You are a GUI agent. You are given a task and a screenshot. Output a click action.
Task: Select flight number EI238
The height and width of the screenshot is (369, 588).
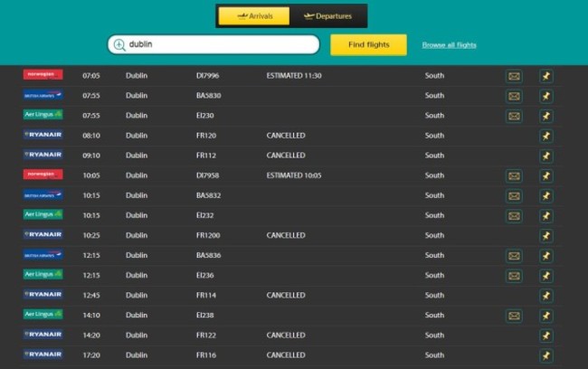(204, 316)
